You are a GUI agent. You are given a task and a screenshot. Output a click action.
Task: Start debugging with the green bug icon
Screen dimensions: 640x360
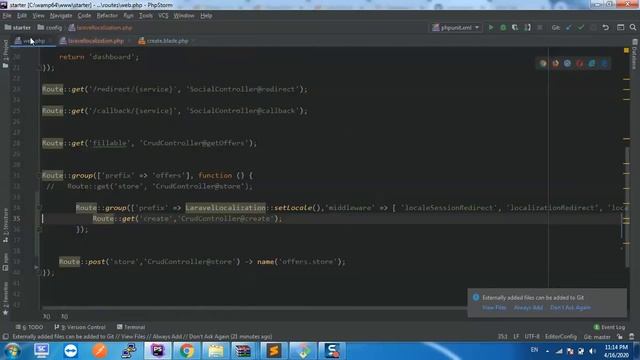coord(503,27)
